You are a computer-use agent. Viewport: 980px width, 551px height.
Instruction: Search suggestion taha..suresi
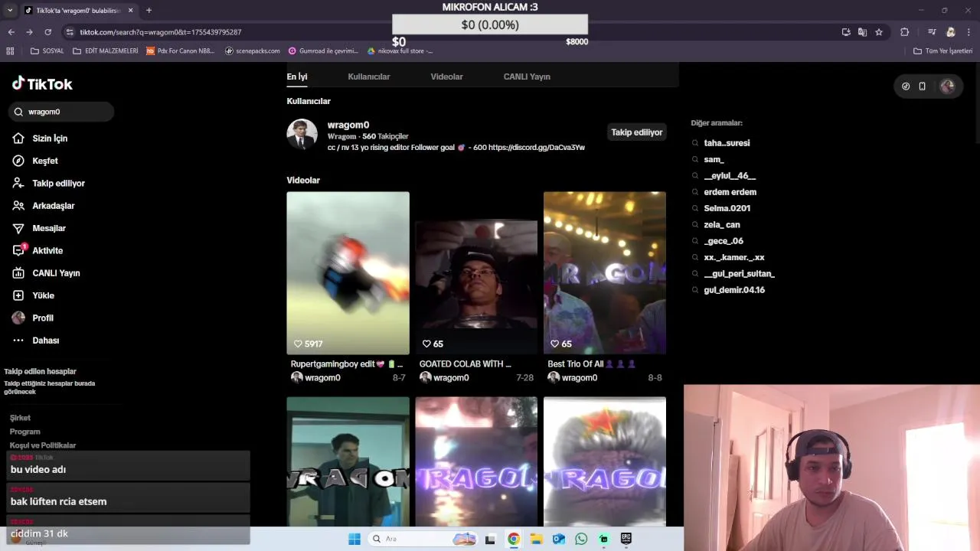(727, 143)
